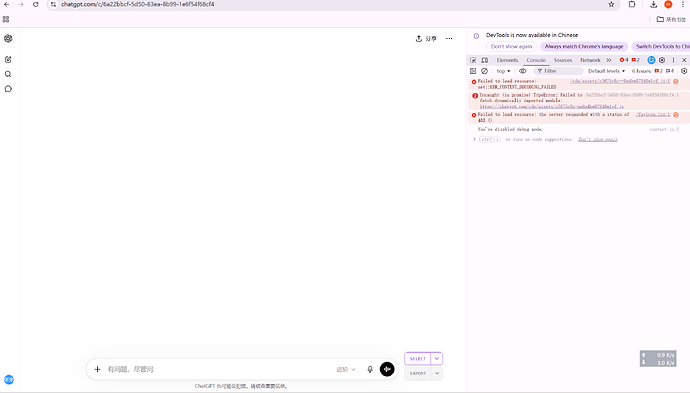The image size is (690, 393).
Task: Open the browser extensions icon
Action: pos(632,4)
